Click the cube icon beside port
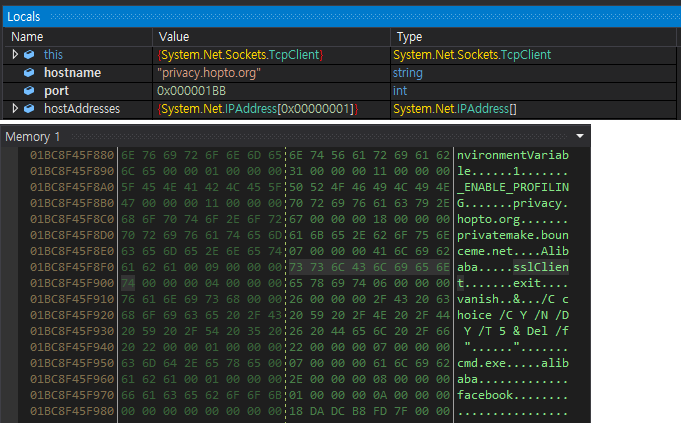Screen dimensions: 685x427 click(29, 90)
